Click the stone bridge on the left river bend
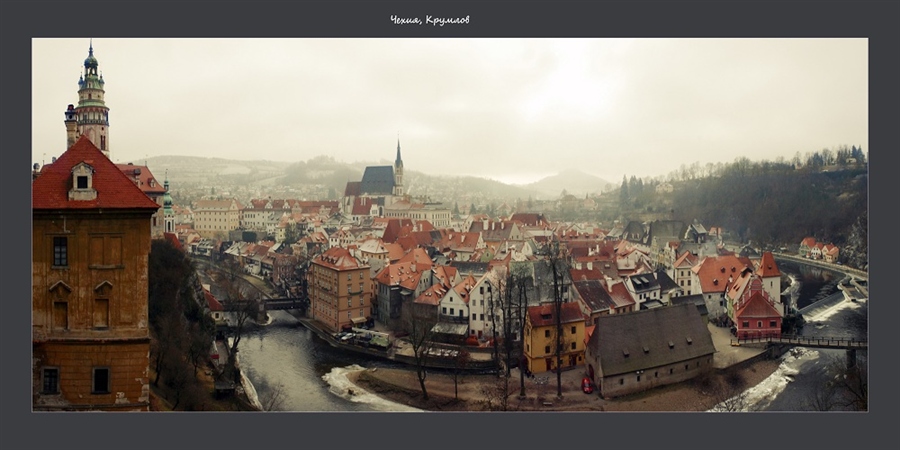 pos(283,304)
